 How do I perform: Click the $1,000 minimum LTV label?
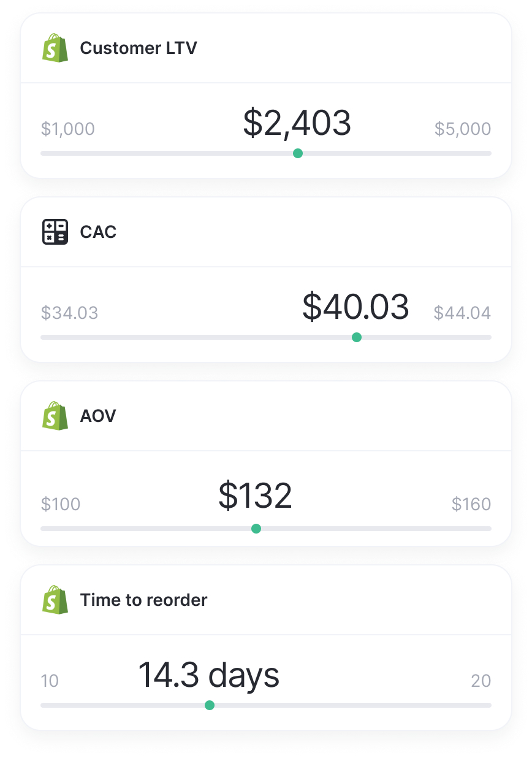point(68,129)
